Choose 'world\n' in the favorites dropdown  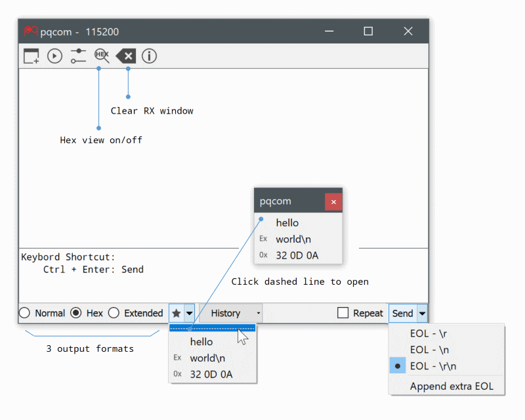pos(213,358)
